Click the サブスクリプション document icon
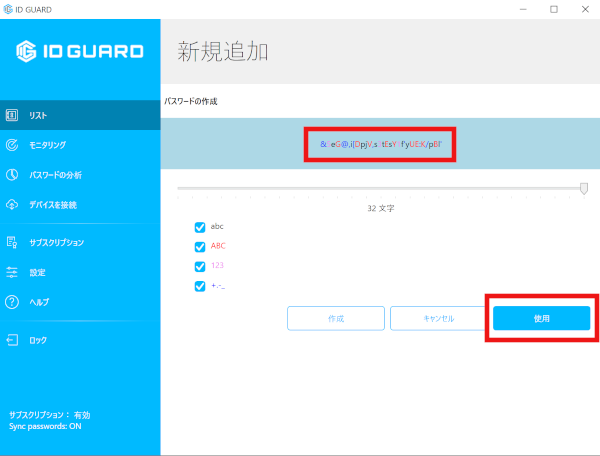The width and height of the screenshot is (600, 456). pos(12,242)
